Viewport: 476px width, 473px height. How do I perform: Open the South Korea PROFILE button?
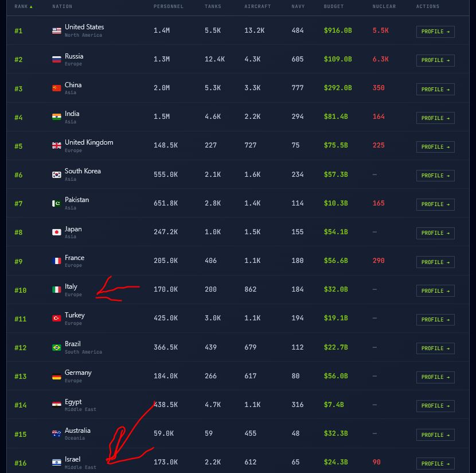[435, 176]
